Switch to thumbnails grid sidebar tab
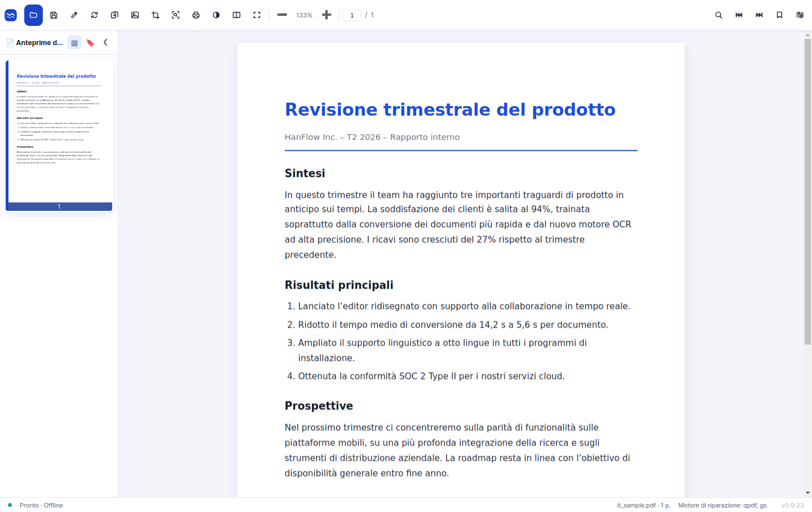 point(74,43)
